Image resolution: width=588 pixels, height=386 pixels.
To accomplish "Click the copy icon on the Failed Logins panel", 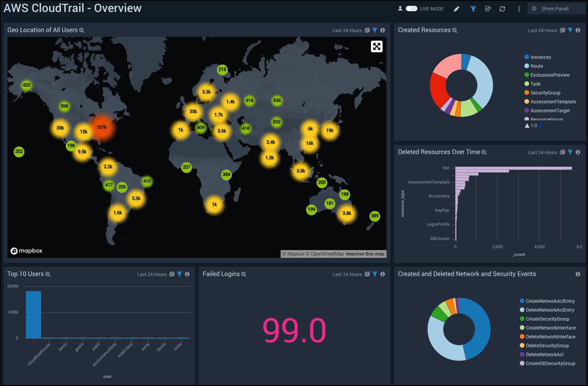I will pyautogui.click(x=367, y=274).
